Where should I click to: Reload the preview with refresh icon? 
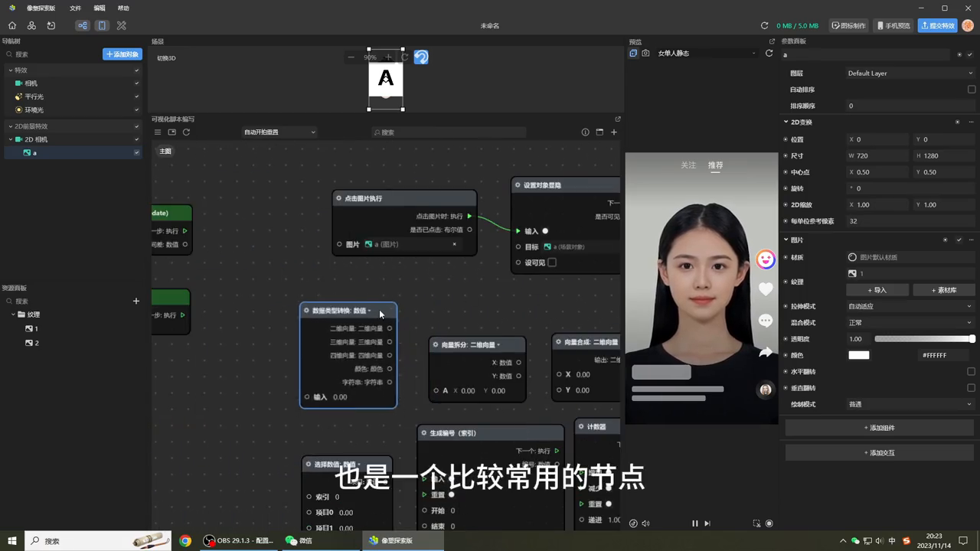tap(769, 54)
